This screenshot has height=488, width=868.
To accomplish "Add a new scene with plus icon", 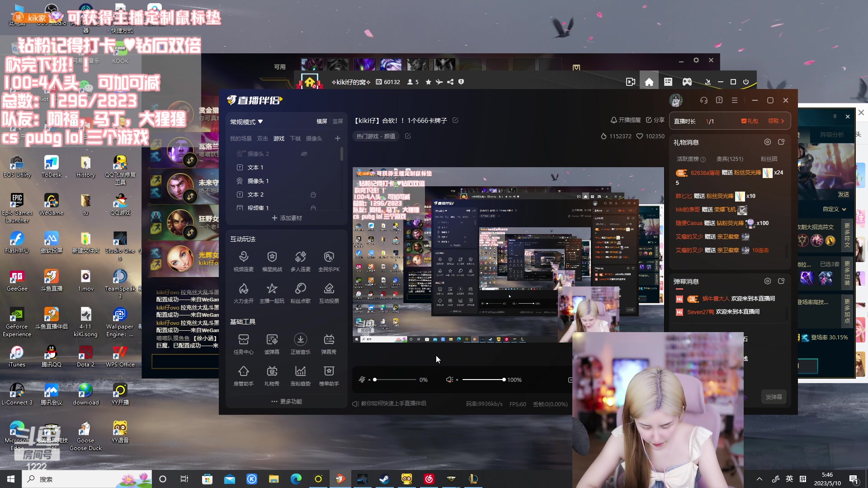I will click(x=338, y=138).
